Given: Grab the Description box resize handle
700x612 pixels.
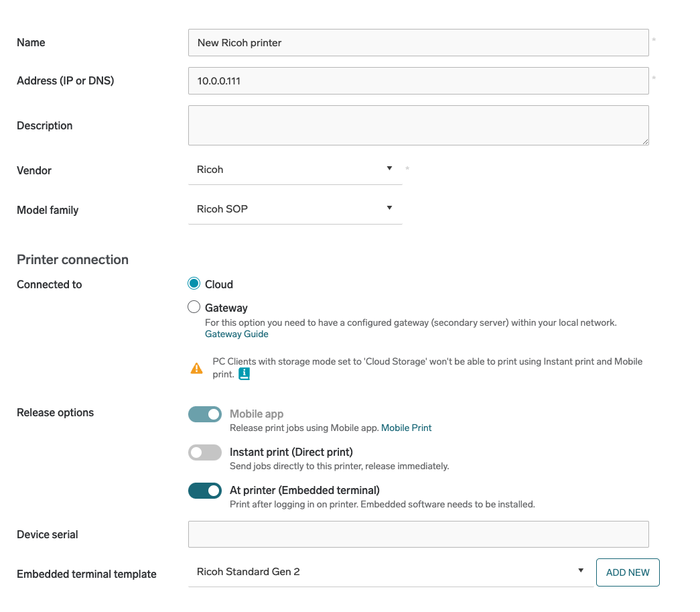Looking at the screenshot, I should coord(645,141).
